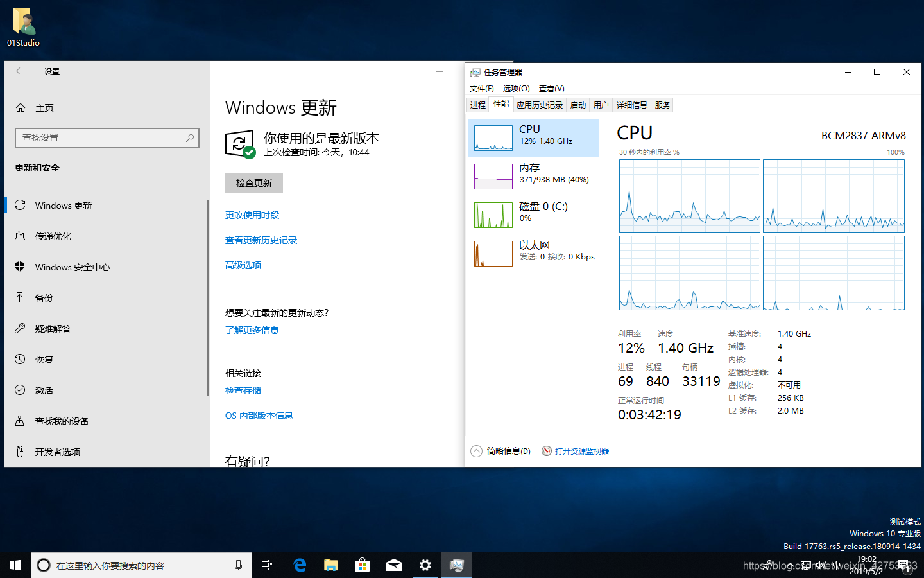924x578 pixels.
Task: Select Windows 更新 in the Settings sidebar
Action: click(x=107, y=206)
